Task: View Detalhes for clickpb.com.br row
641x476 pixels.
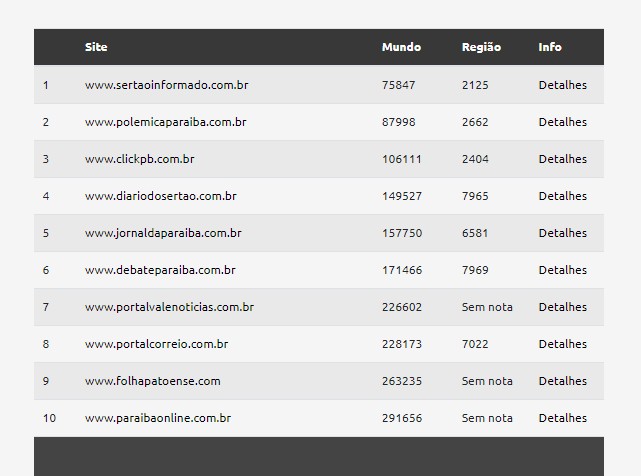Action: [x=563, y=159]
